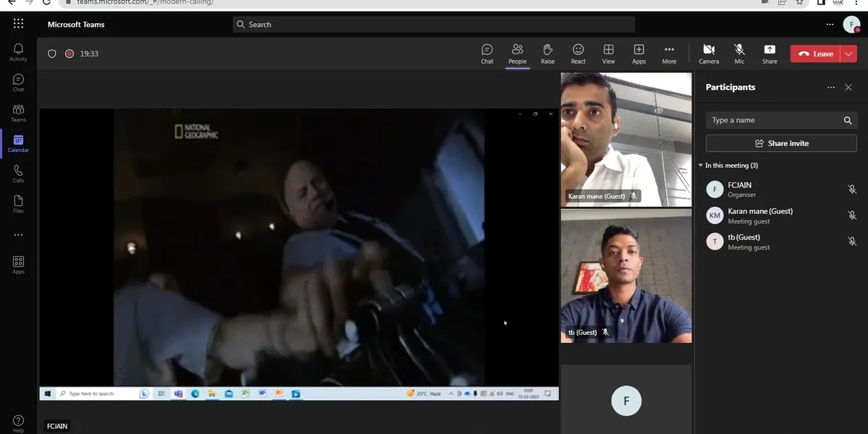Open the View layout options
The width and height of the screenshot is (868, 434).
(608, 54)
